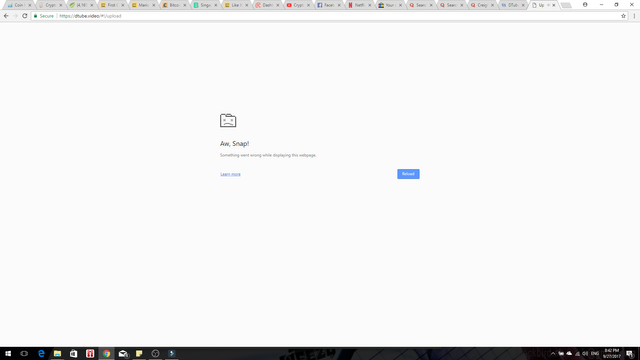Open the Action Center notifications icon
The height and width of the screenshot is (360, 640).
(x=630, y=353)
